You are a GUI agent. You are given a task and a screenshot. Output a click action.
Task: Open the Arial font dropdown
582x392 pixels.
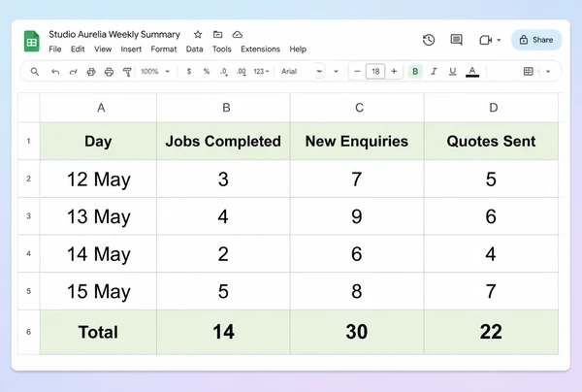coord(302,71)
